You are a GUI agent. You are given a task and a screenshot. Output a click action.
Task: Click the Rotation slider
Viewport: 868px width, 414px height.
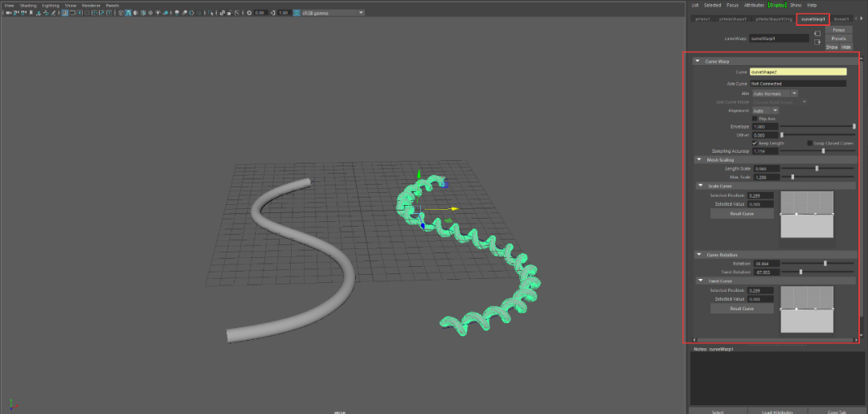[817, 264]
